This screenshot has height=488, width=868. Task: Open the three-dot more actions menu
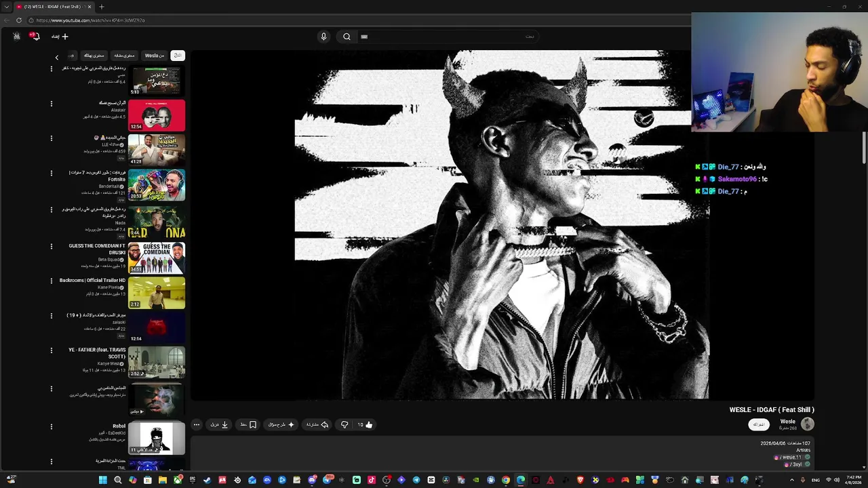(197, 425)
